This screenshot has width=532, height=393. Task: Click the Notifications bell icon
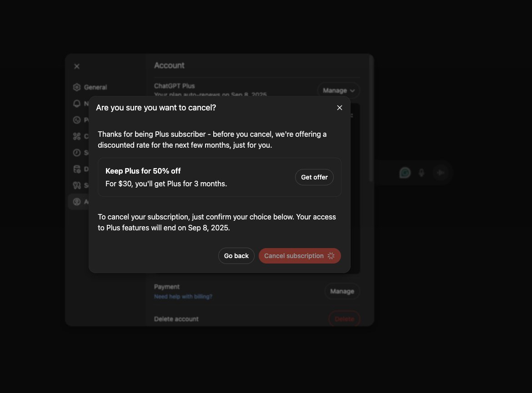click(77, 104)
